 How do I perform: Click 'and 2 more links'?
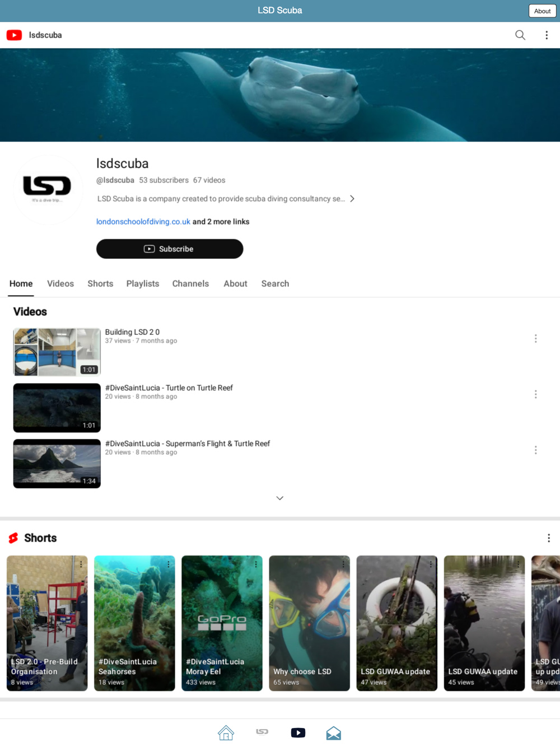pos(221,222)
